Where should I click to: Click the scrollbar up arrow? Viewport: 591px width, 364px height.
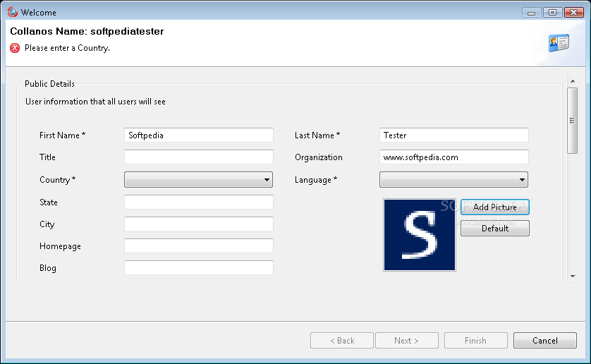(573, 81)
